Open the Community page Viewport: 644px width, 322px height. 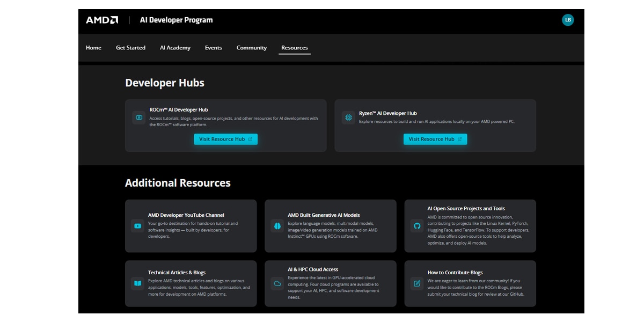251,48
